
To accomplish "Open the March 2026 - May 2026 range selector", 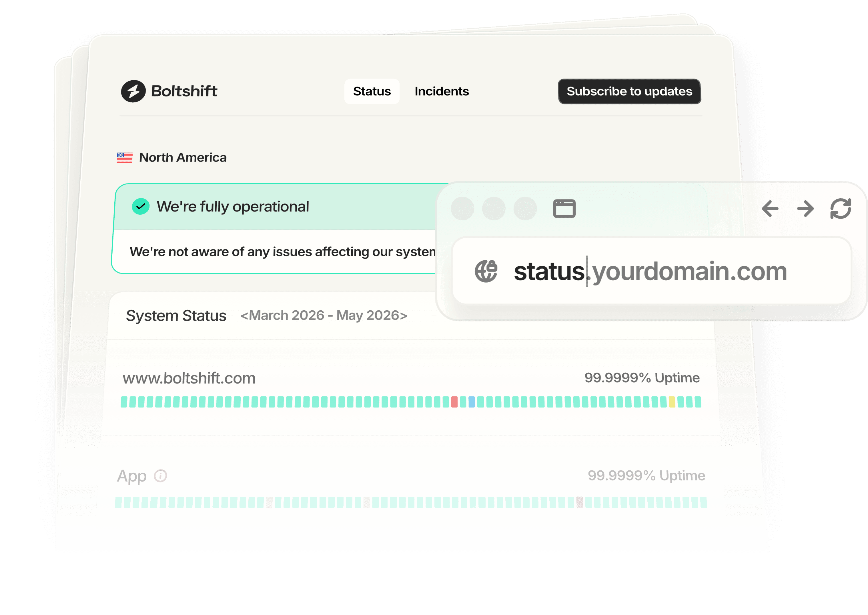I will 324,316.
